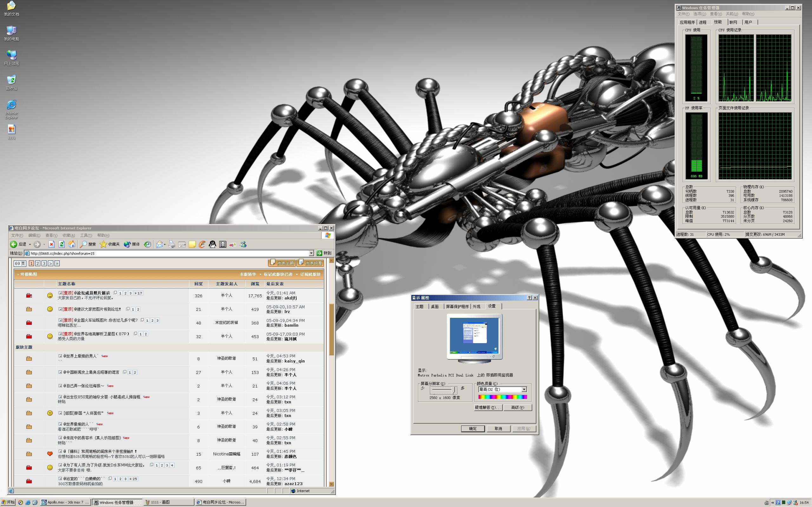
Task: Switch to the 进程 tab in Task Manager
Action: click(703, 22)
